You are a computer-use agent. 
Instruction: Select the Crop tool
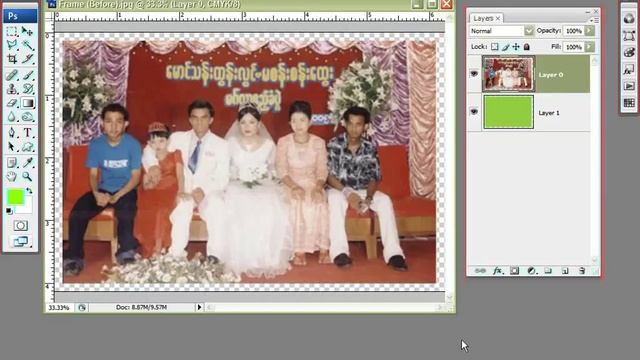click(x=12, y=59)
